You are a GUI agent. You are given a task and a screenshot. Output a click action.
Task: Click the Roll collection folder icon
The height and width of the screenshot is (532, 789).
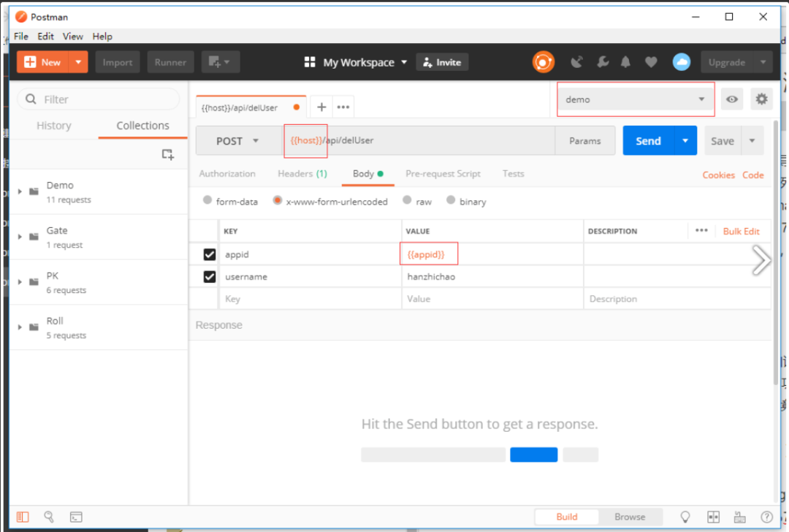(x=34, y=327)
